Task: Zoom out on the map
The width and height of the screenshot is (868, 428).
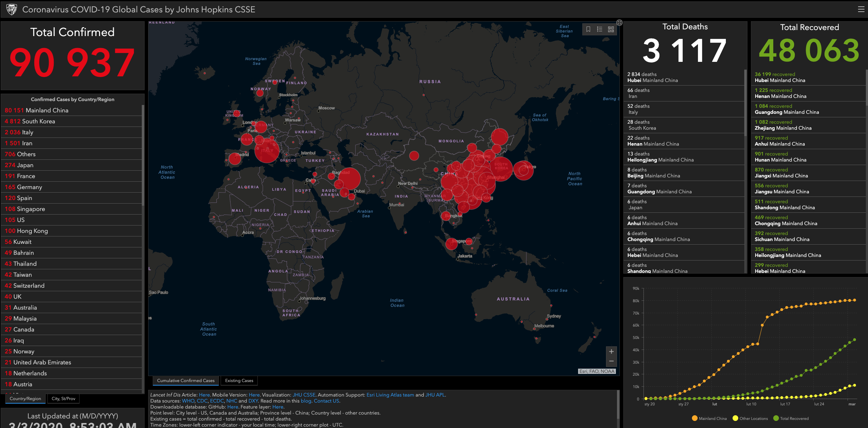Action: [611, 361]
